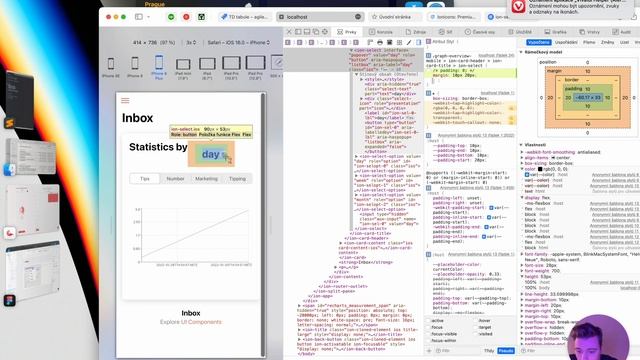Collapse the display computed property
The width and height of the screenshot is (640, 360).
(x=522, y=198)
